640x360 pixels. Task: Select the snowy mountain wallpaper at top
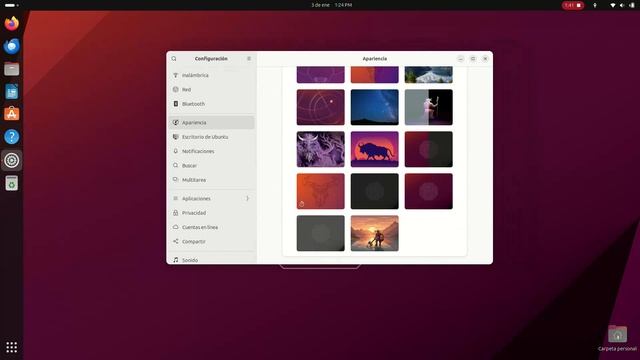pos(429,75)
